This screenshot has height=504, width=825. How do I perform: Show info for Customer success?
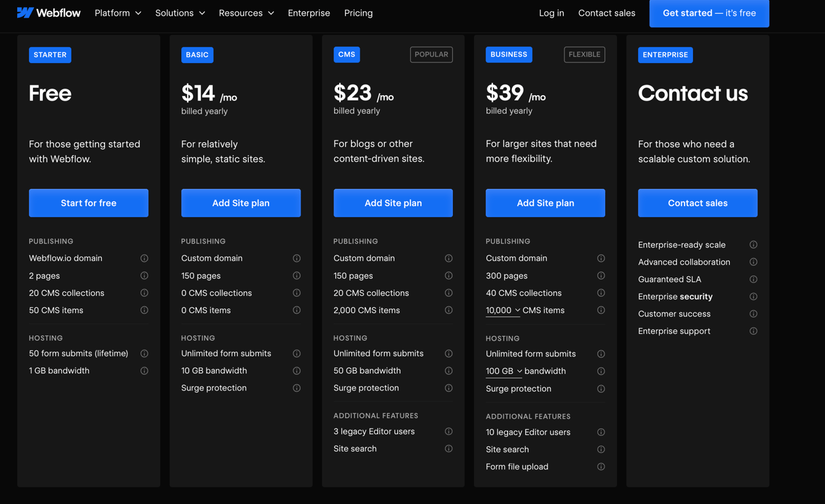[753, 314]
